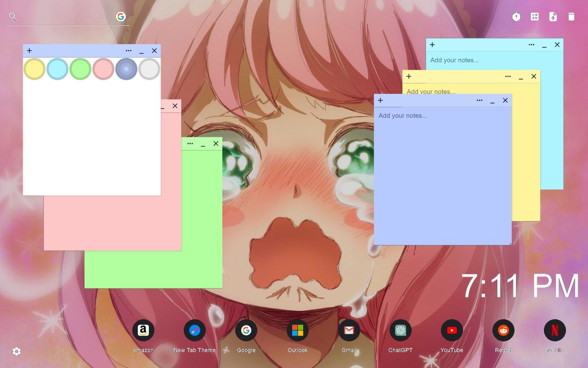Viewport: 588px width, 368px height.
Task: Open the settings gear
Action: (x=17, y=351)
